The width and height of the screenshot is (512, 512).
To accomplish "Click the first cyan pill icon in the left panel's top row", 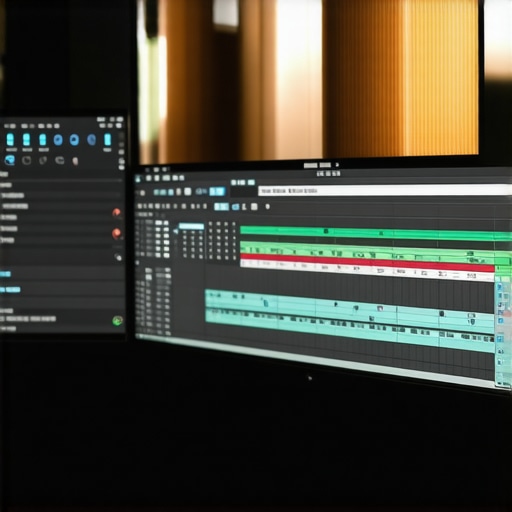I will [10, 140].
